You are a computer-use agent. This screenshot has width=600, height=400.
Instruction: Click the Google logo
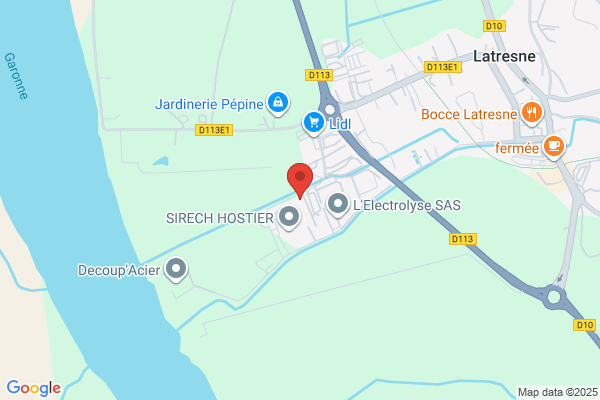34,388
